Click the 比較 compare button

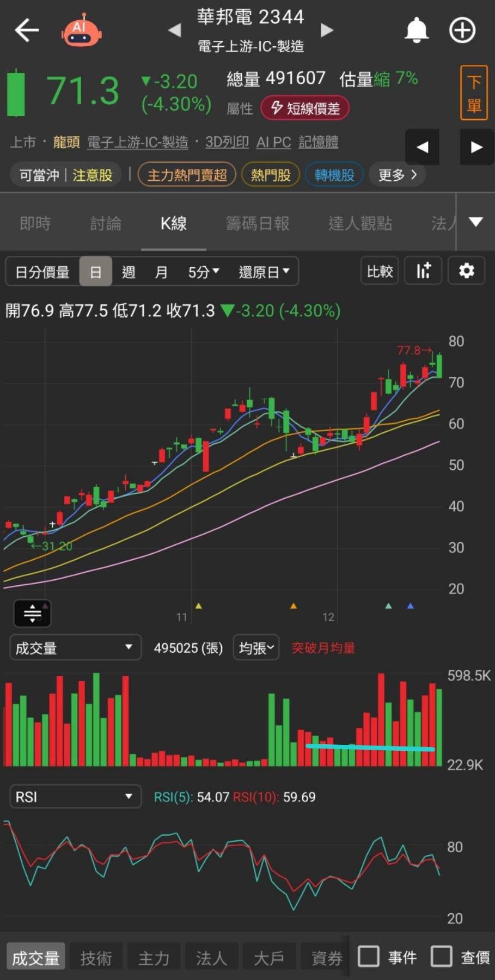pyautogui.click(x=380, y=271)
